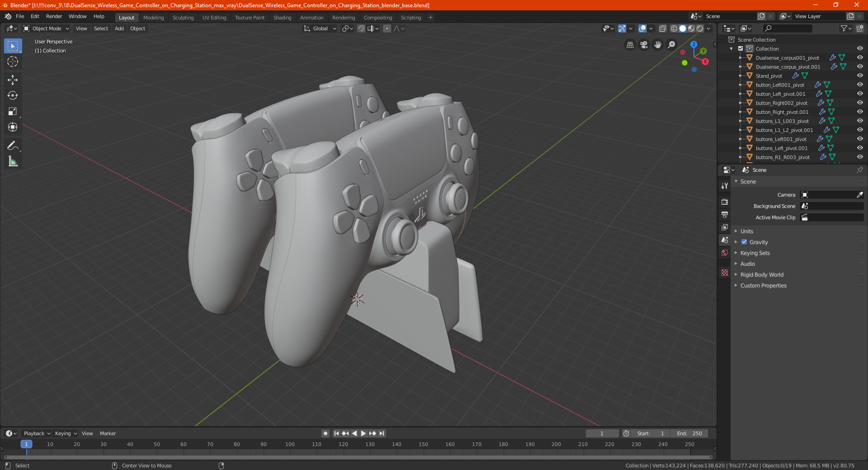868x470 pixels.
Task: Switch to the Sculpting workspace tab
Action: 183,18
